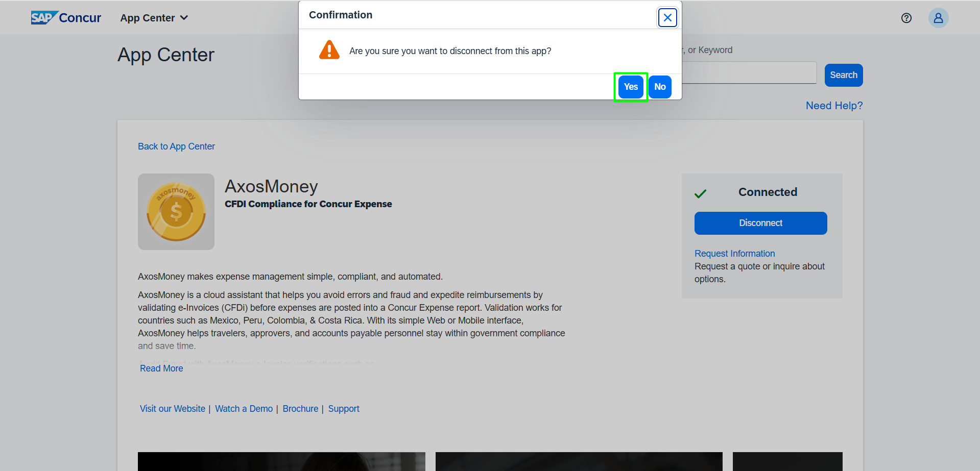Go Back to App Center
980x471 pixels.
[176, 146]
